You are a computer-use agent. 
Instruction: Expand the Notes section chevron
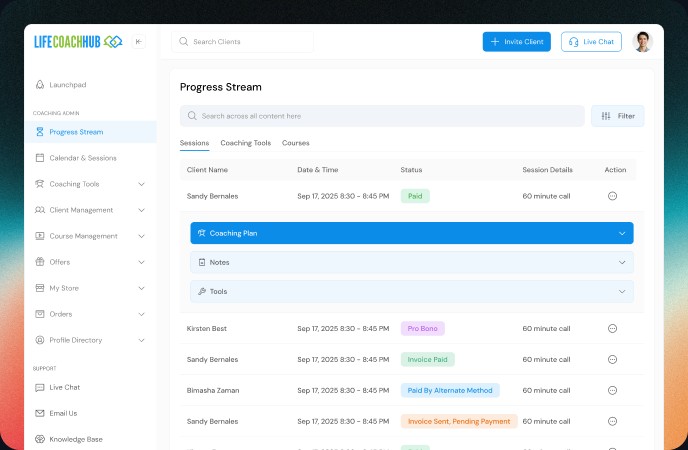click(622, 262)
